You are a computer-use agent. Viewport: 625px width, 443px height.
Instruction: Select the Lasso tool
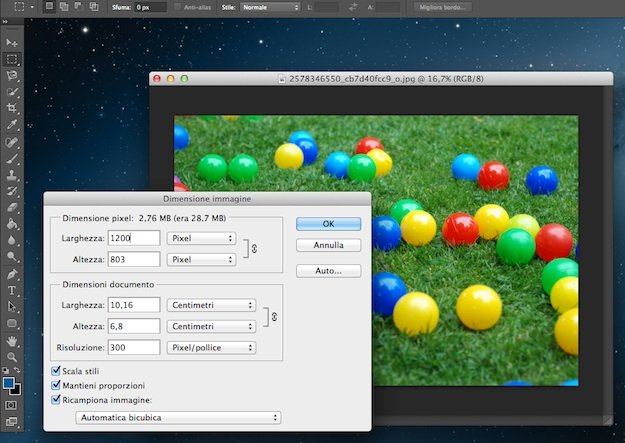tap(12, 75)
